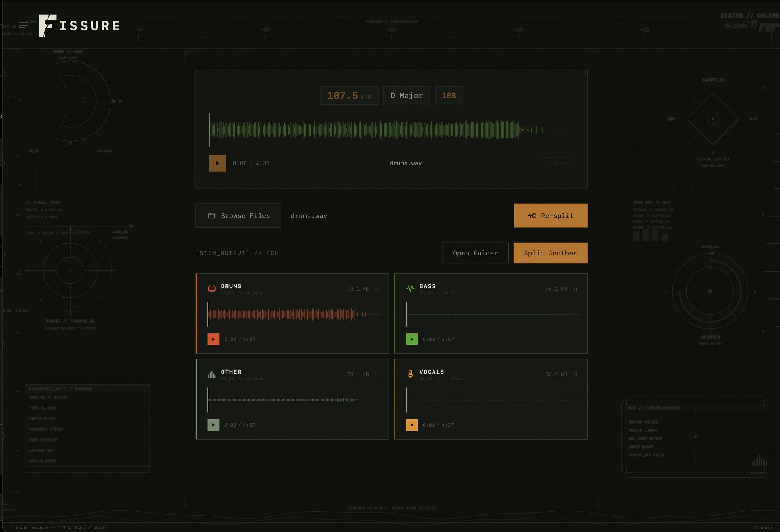Click the 0:00 / 4:37 time in main player

[x=251, y=163]
